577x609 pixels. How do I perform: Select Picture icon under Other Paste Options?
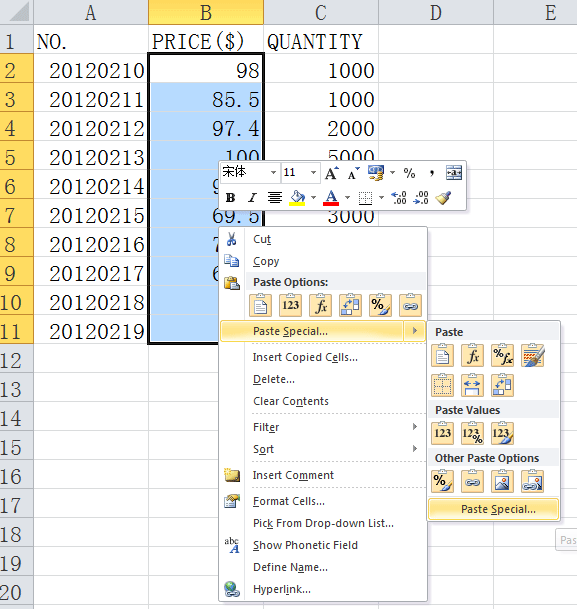(x=502, y=482)
